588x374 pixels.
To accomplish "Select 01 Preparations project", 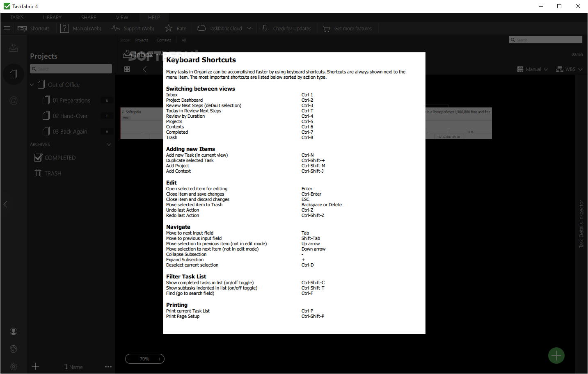I will tap(72, 100).
